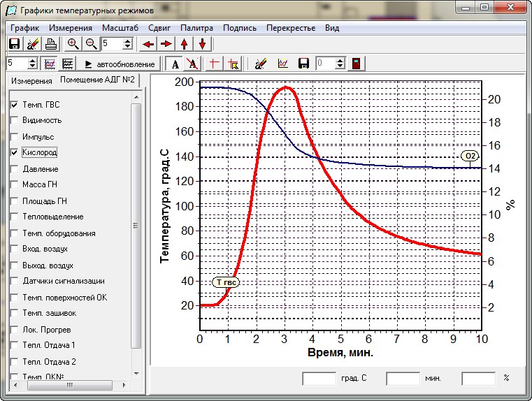Shift graph left with red left arrow

(x=148, y=44)
